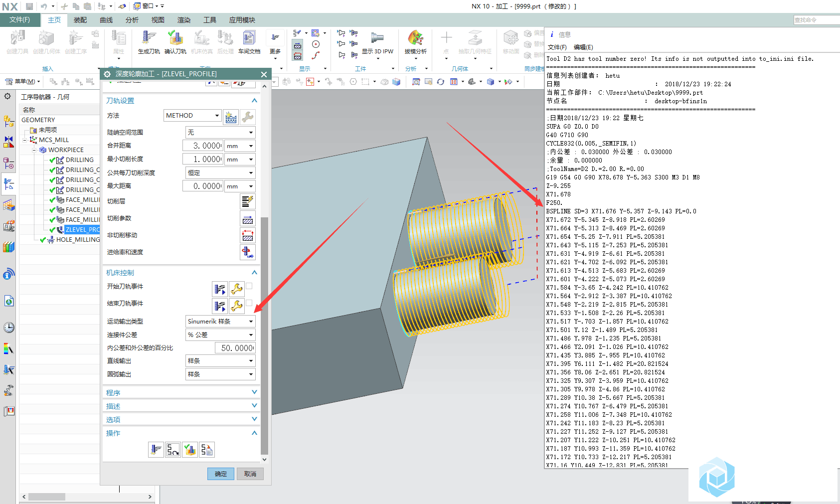Click Generate icon in 操作 section

click(x=156, y=450)
